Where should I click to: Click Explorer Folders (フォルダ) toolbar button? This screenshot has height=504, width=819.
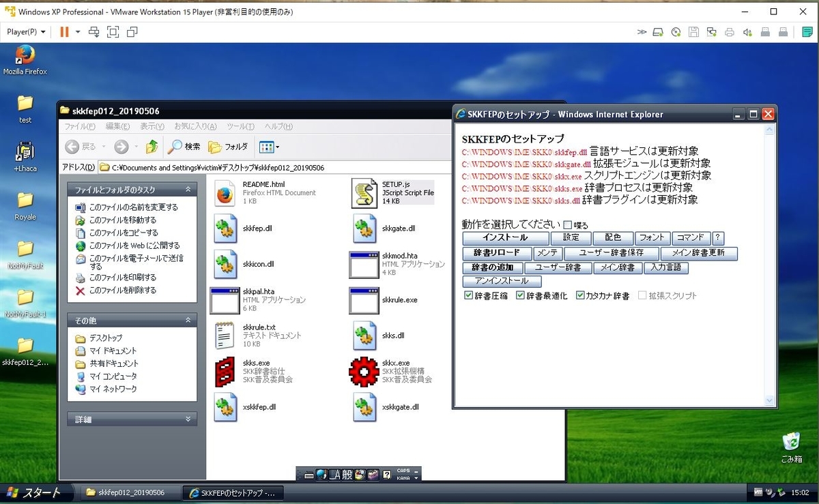click(x=228, y=147)
